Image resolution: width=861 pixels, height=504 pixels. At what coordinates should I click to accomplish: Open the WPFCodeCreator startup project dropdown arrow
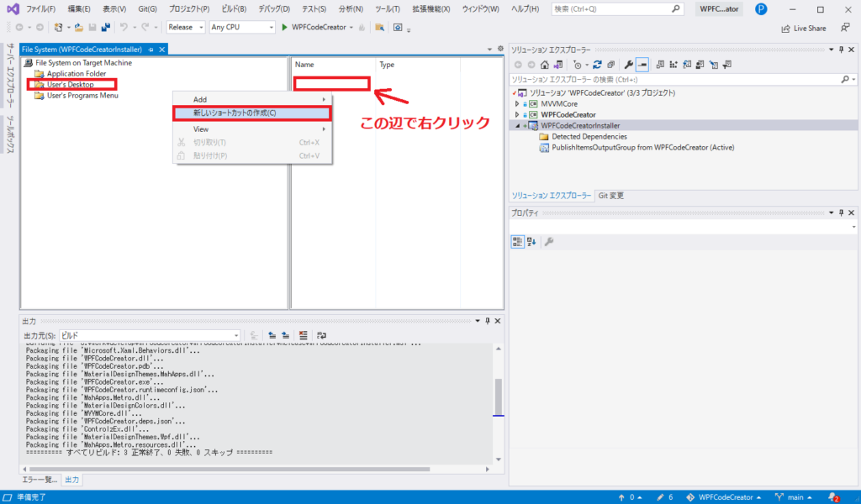pos(351,28)
